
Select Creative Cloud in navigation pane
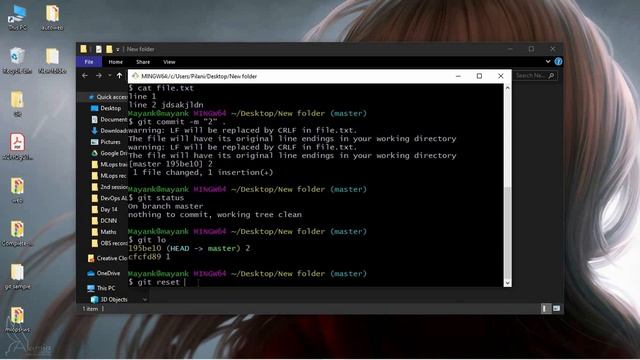click(108, 258)
